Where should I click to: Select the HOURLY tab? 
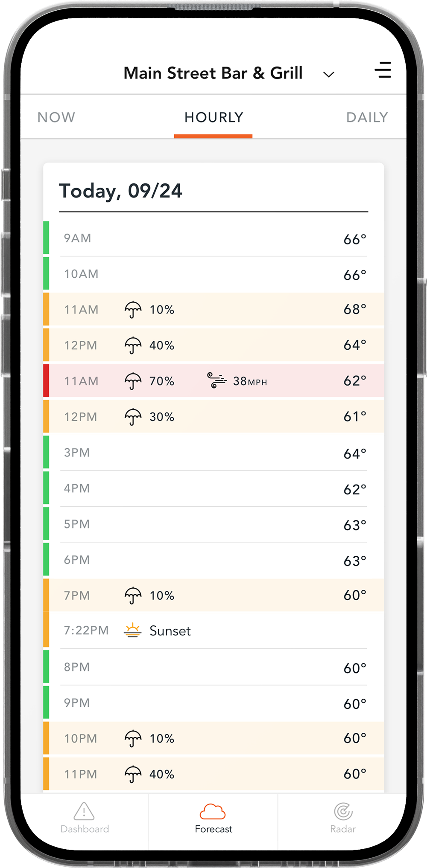tap(213, 117)
